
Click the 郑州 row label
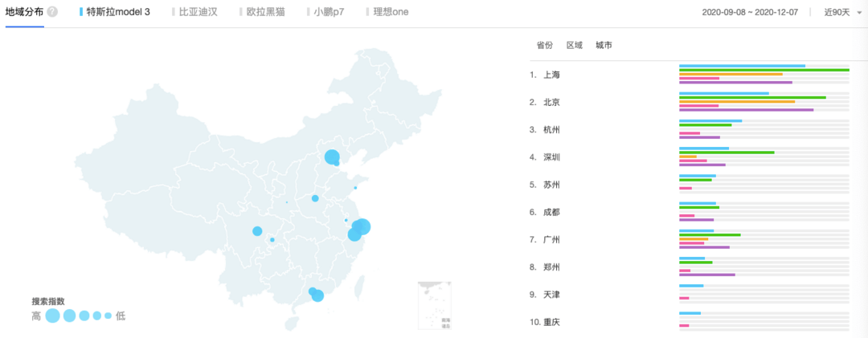pyautogui.click(x=552, y=267)
